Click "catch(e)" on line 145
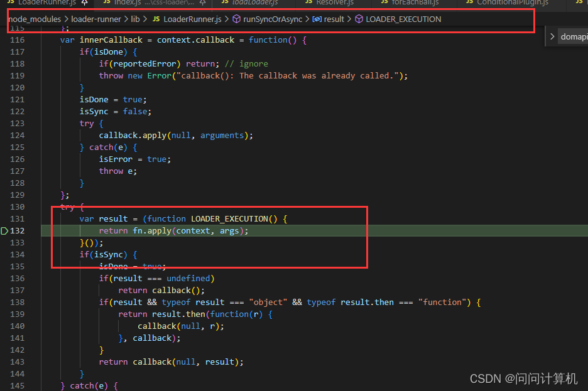This screenshot has width=588, height=391. coord(89,386)
